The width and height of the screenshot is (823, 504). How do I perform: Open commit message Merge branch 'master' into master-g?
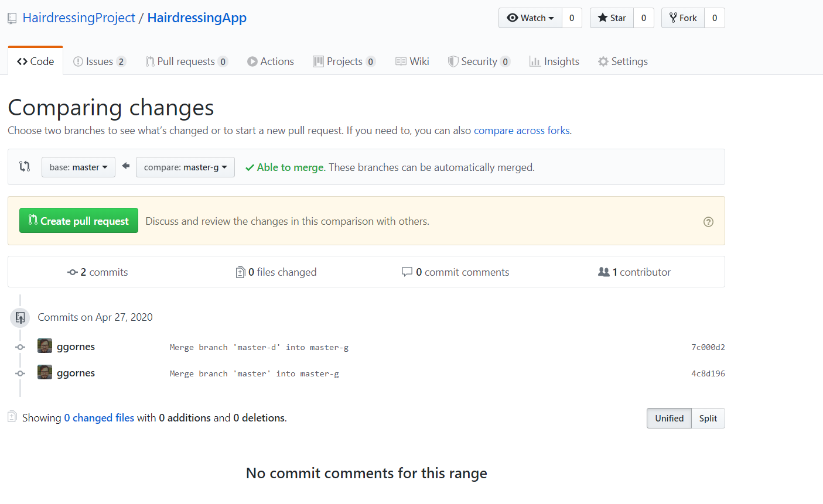(x=254, y=374)
